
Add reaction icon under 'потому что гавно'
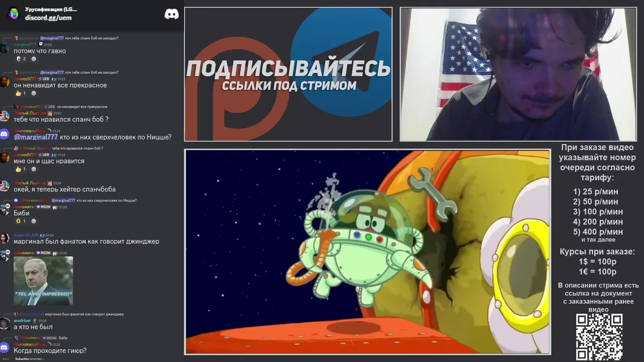[34, 59]
